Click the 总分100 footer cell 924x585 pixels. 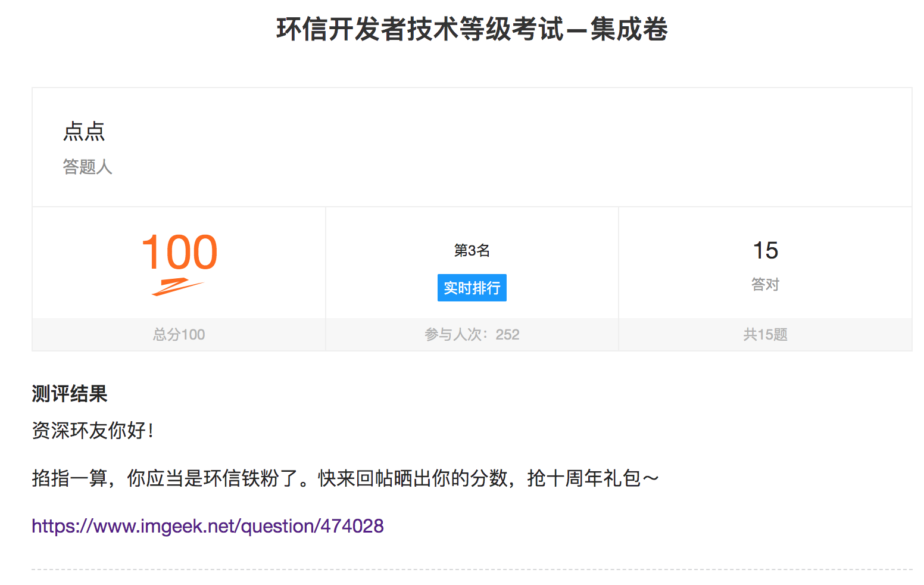[x=179, y=334]
